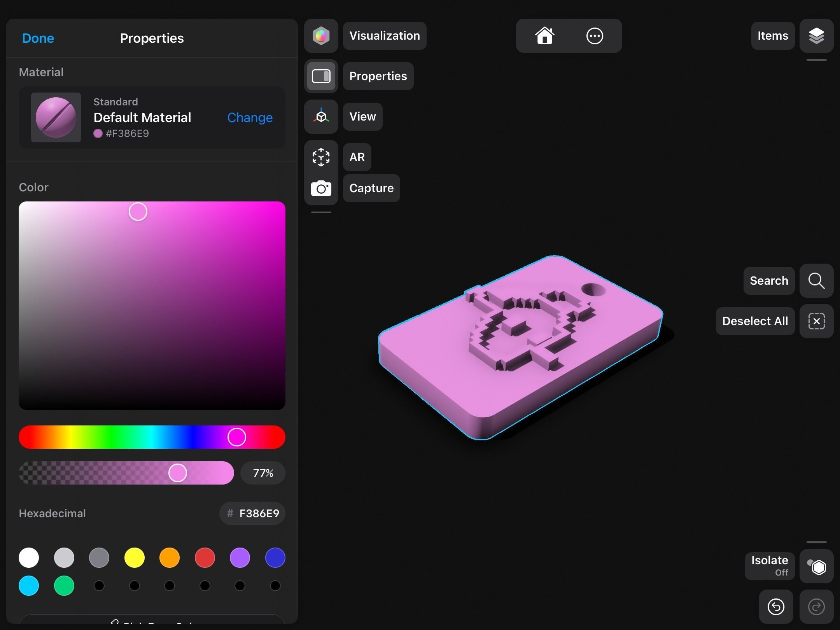Undo the last action
This screenshot has height=630, width=840.
tap(776, 607)
